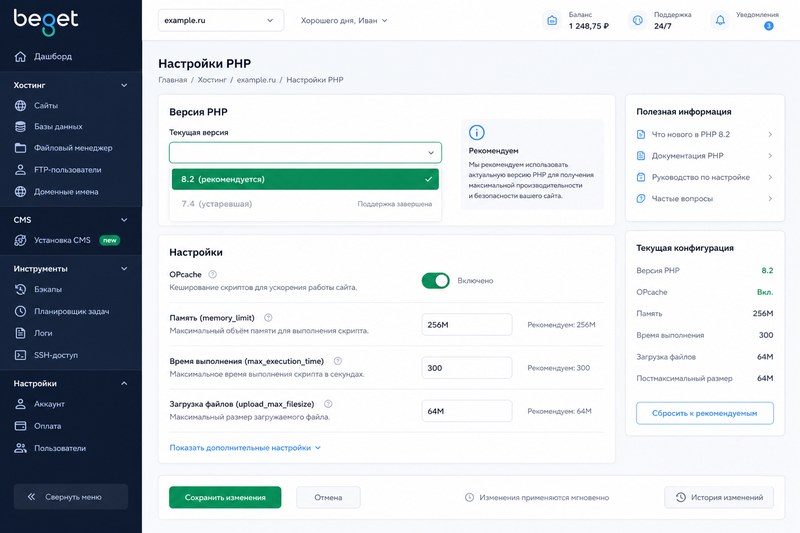Click the balance wallet icon
This screenshot has width=800, height=533.
tap(552, 20)
